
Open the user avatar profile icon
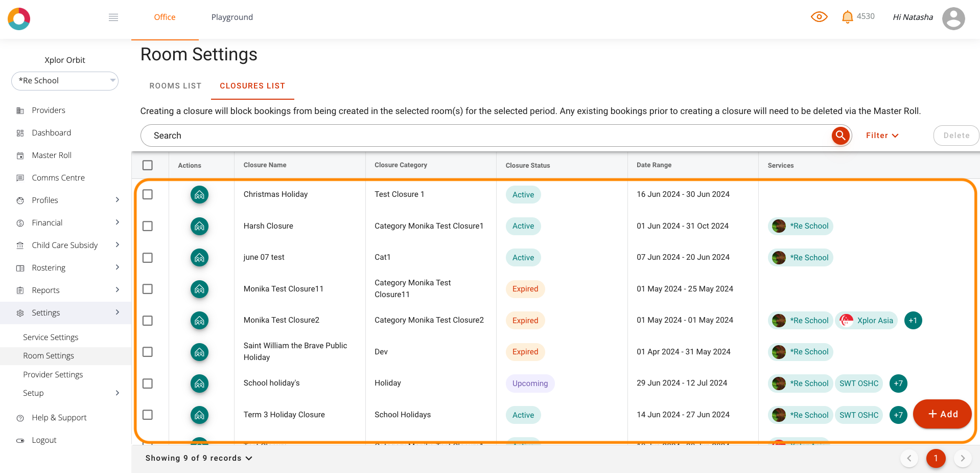tap(953, 18)
